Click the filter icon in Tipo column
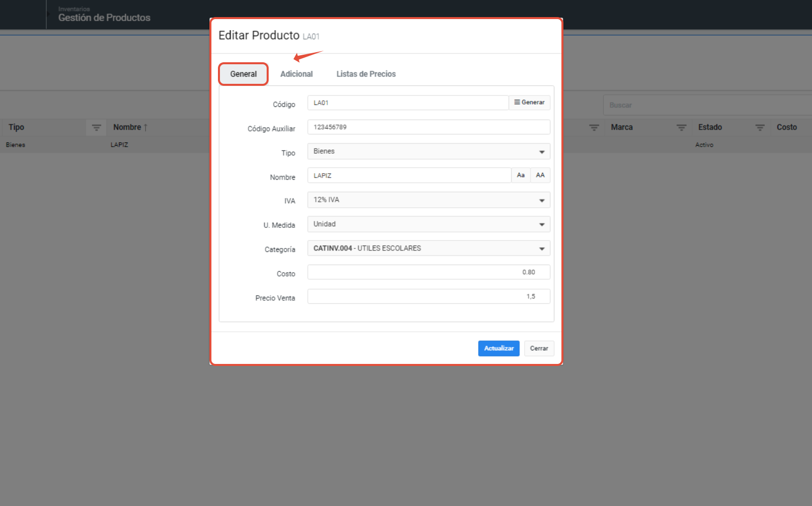 click(96, 128)
